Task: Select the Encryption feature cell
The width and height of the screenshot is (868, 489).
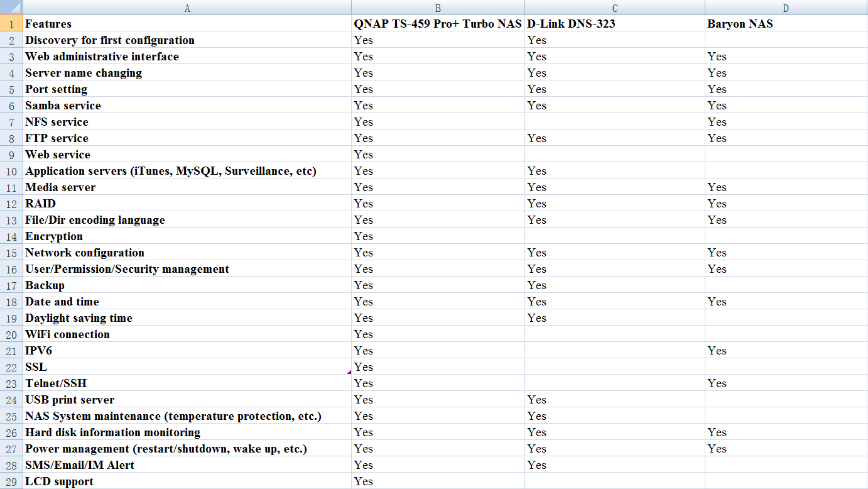Action: [x=54, y=236]
